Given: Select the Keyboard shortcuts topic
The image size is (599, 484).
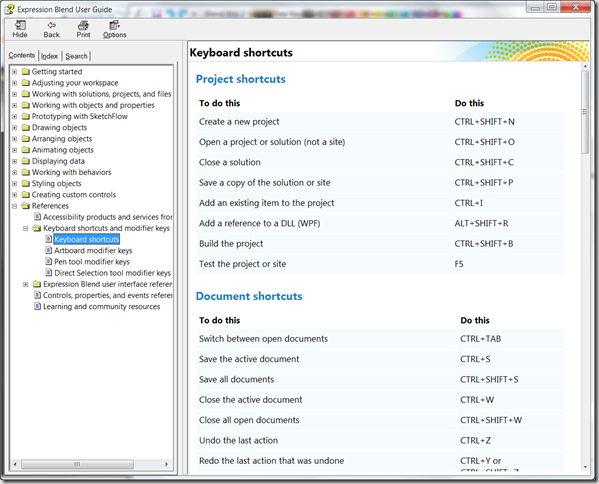Looking at the screenshot, I should 87,239.
